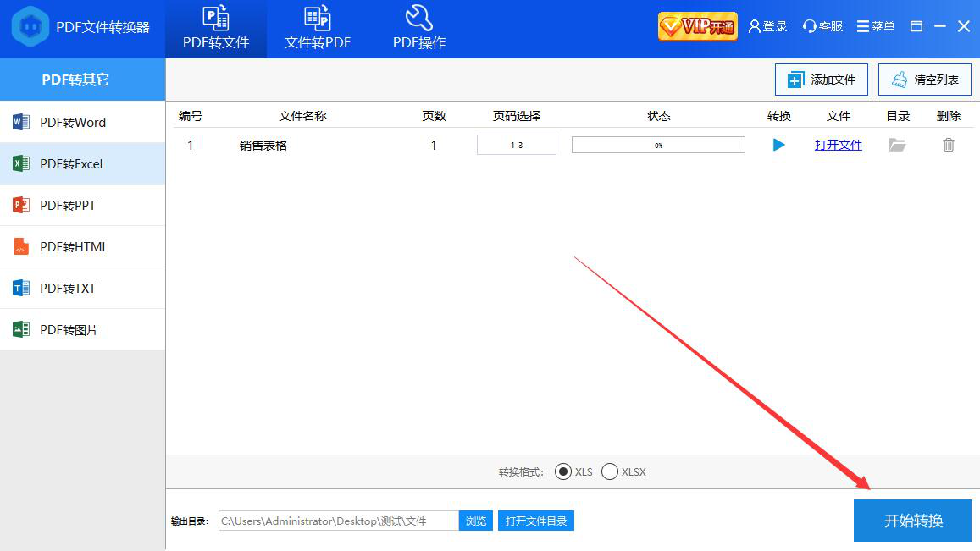The height and width of the screenshot is (551, 980).
Task: Select PDF转Word in the sidebar
Action: coord(82,122)
